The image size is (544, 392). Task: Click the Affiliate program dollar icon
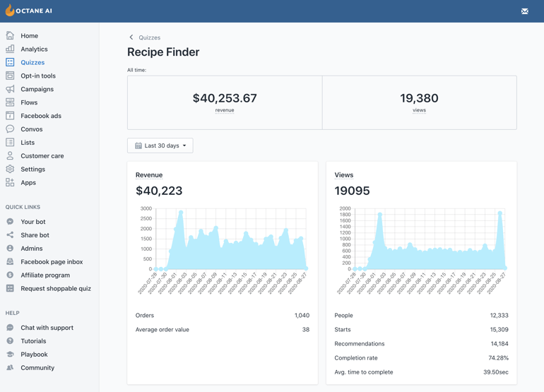[10, 275]
